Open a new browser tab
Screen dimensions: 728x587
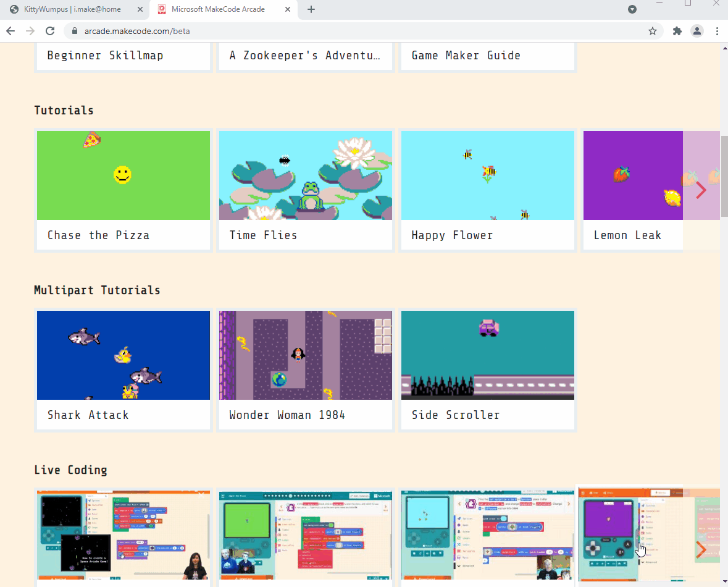pos(311,9)
